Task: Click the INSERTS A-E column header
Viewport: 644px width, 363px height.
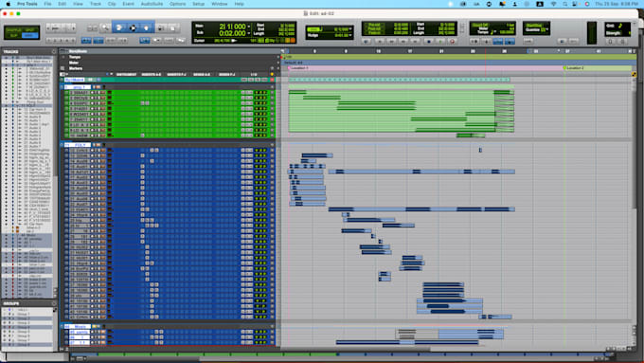Action: [x=152, y=75]
